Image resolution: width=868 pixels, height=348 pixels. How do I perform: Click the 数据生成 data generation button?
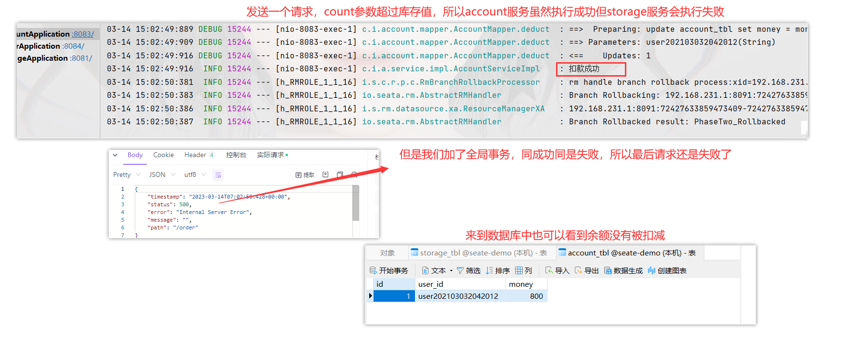[x=623, y=270]
